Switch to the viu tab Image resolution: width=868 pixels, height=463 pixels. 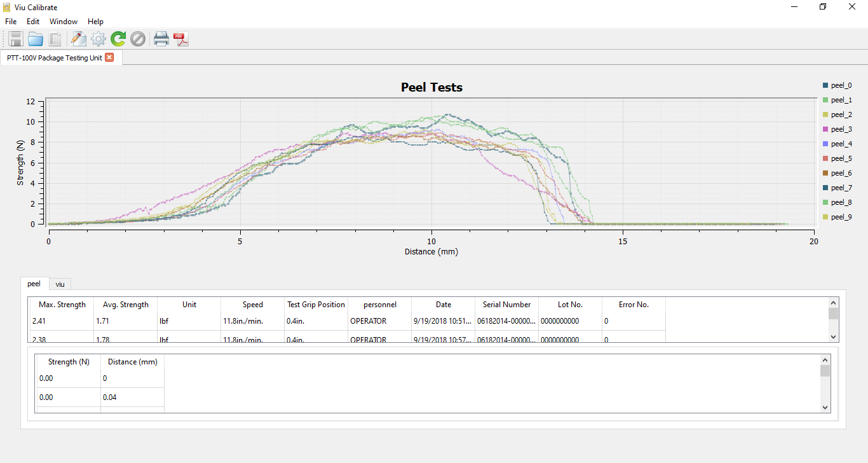pyautogui.click(x=60, y=284)
